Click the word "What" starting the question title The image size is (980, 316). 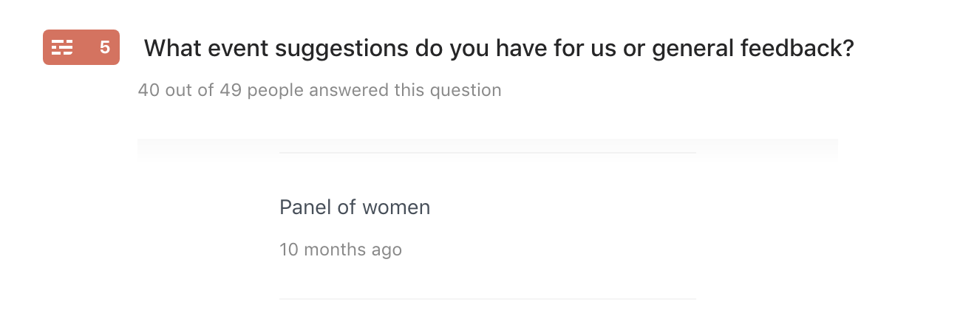pyautogui.click(x=169, y=49)
